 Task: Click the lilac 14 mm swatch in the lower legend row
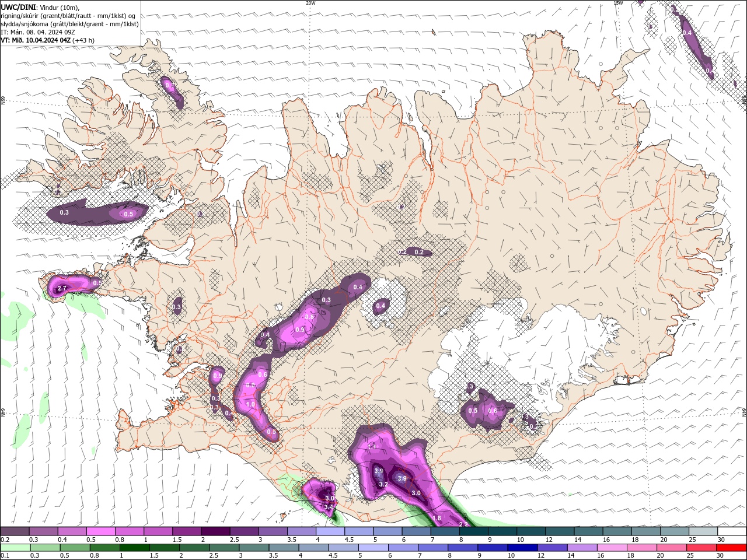point(582,548)
